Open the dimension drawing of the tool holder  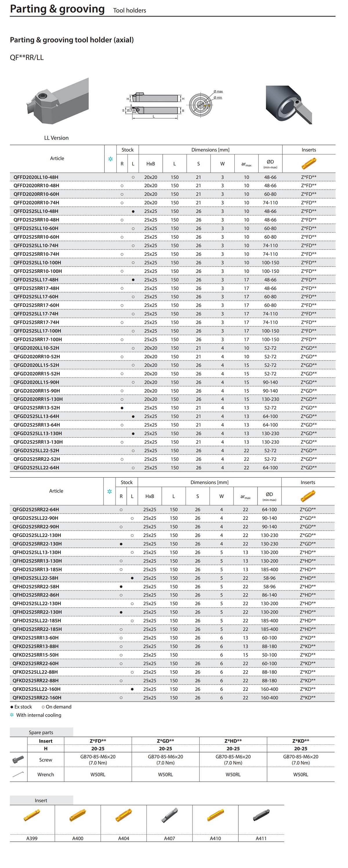click(172, 104)
